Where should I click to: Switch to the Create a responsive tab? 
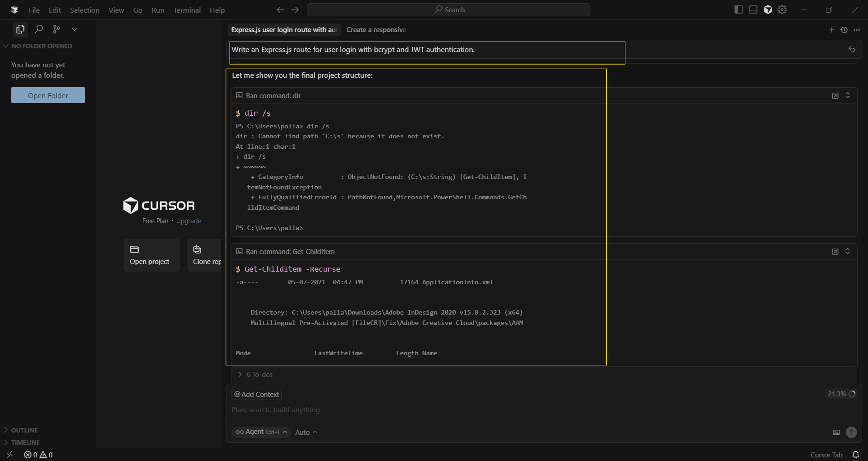[x=376, y=30]
